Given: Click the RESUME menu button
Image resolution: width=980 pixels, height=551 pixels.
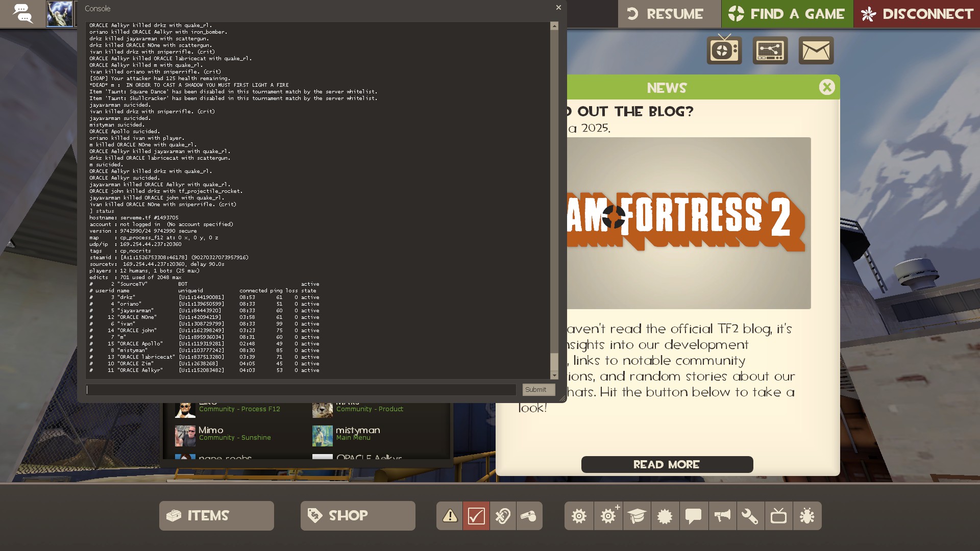Looking at the screenshot, I should click(669, 14).
